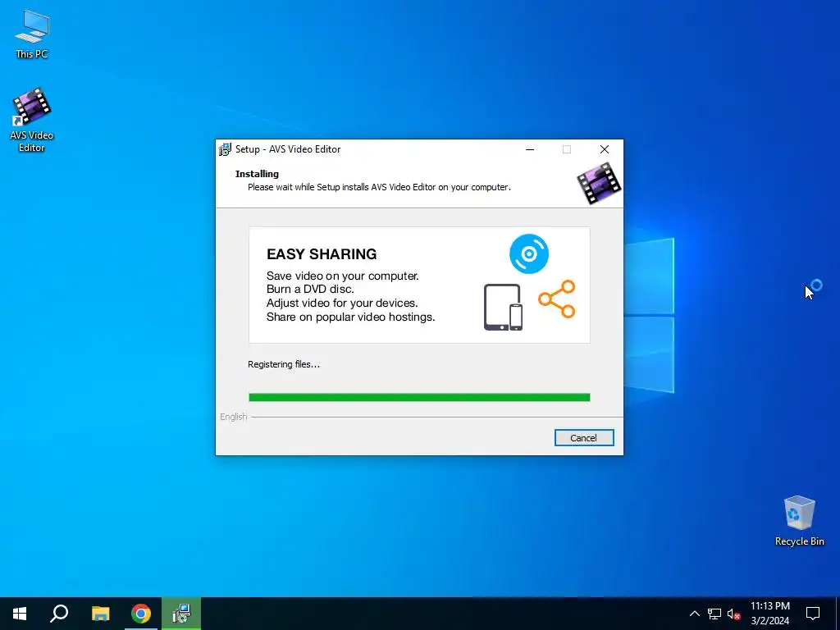Click the Show desktop strip in the taskbar corner
The width and height of the screenshot is (840, 630).
(838, 614)
